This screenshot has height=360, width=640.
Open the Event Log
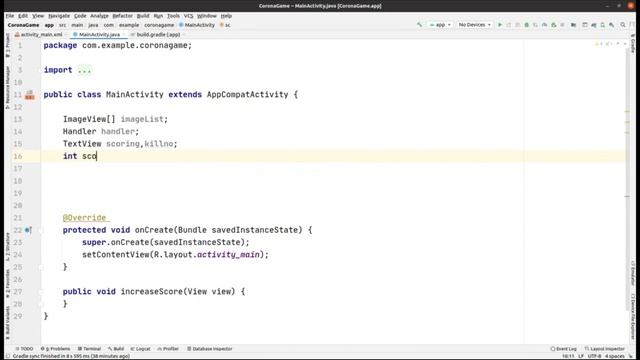pos(563,349)
